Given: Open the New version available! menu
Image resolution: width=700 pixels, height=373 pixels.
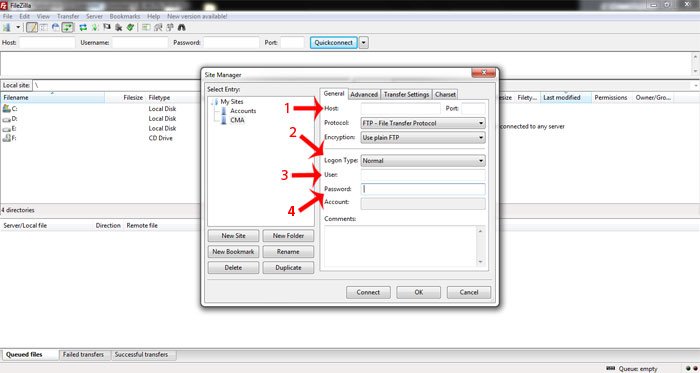Looking at the screenshot, I should [197, 16].
